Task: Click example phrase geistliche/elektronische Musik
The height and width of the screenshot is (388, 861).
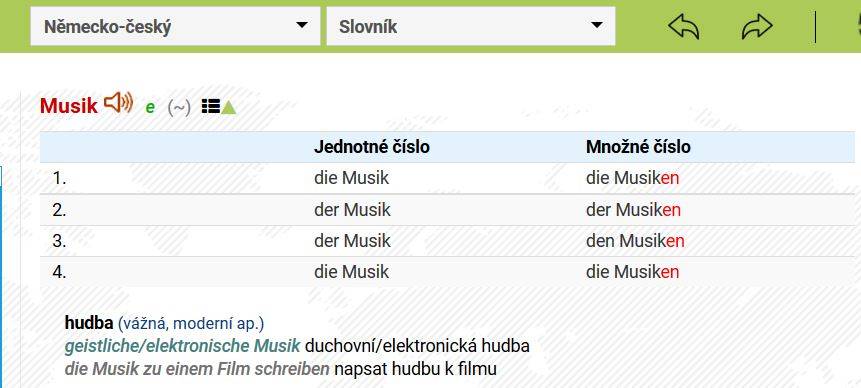Action: pos(182,346)
